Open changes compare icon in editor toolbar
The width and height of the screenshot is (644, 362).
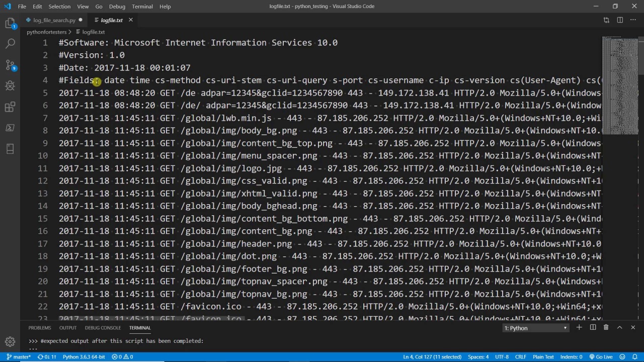click(606, 20)
